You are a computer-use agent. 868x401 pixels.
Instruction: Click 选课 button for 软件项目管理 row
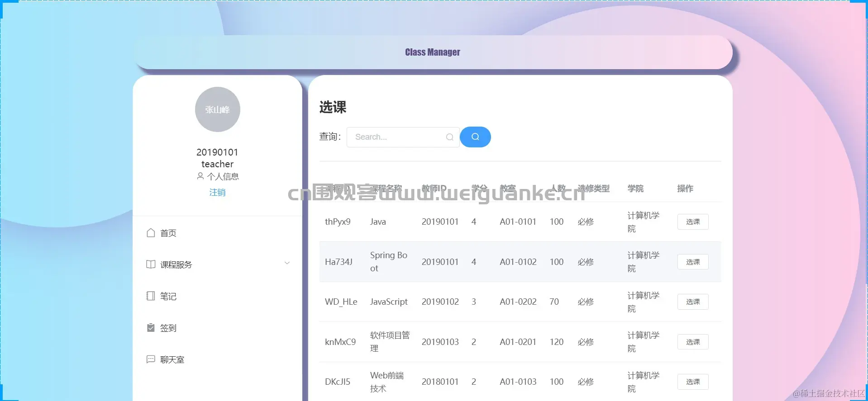(x=693, y=342)
